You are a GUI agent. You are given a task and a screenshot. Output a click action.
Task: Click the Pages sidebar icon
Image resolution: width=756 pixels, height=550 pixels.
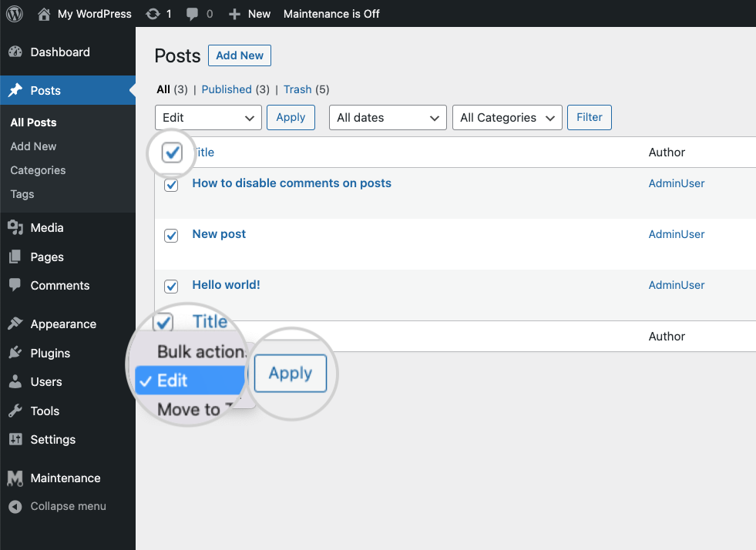15,257
